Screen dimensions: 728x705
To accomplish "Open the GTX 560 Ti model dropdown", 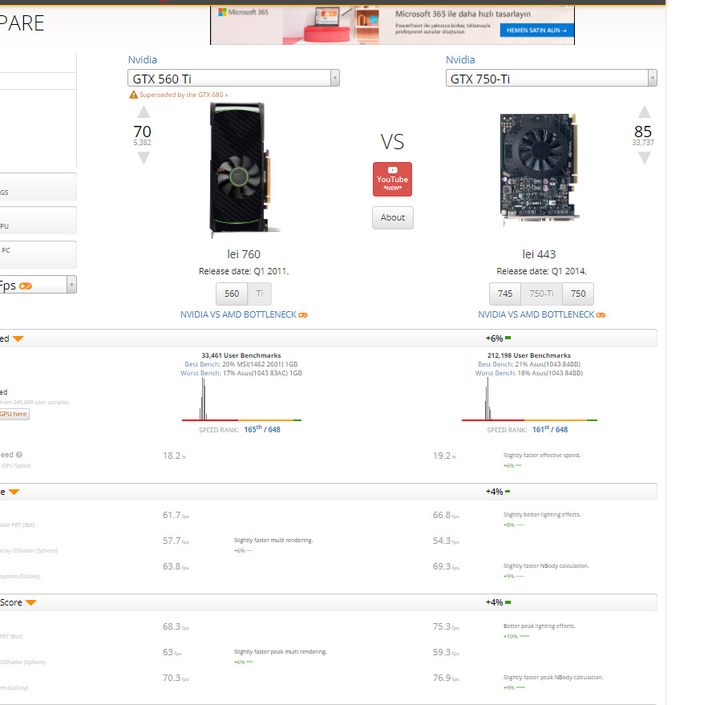I will 233,78.
